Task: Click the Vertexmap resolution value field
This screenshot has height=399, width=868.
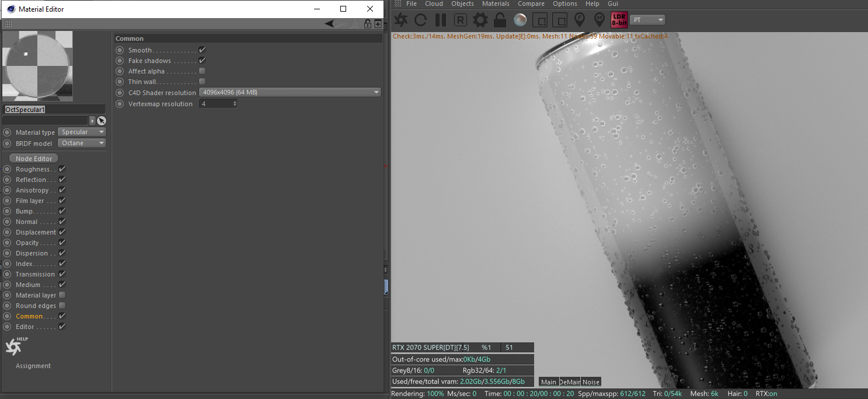Action: point(215,104)
